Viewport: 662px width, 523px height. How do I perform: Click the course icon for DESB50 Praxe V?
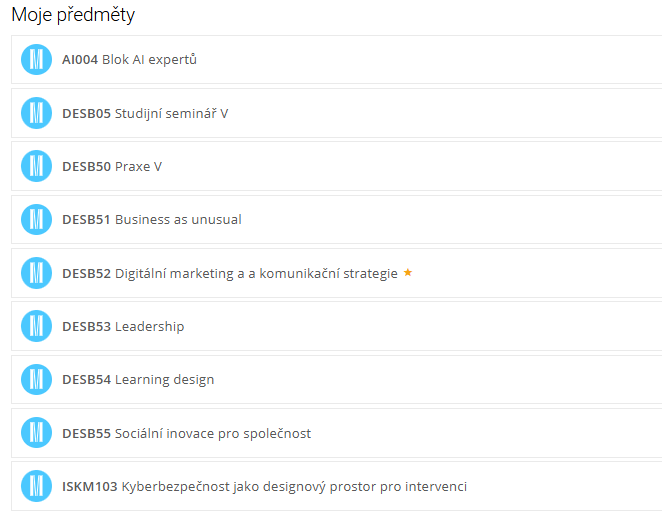pyautogui.click(x=36, y=166)
